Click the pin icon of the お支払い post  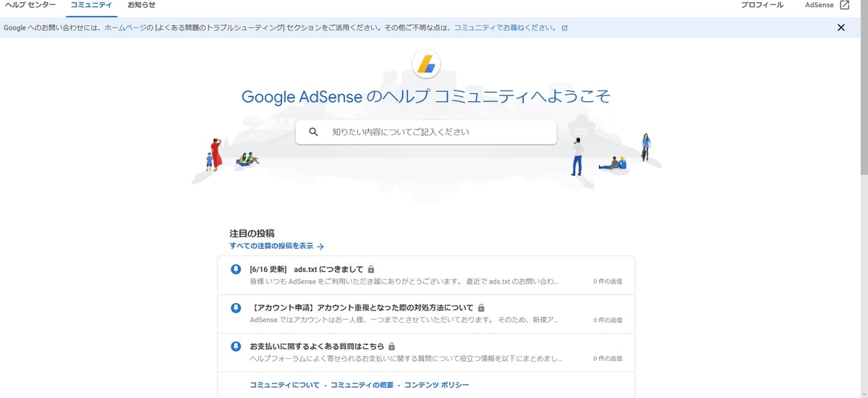pos(235,346)
